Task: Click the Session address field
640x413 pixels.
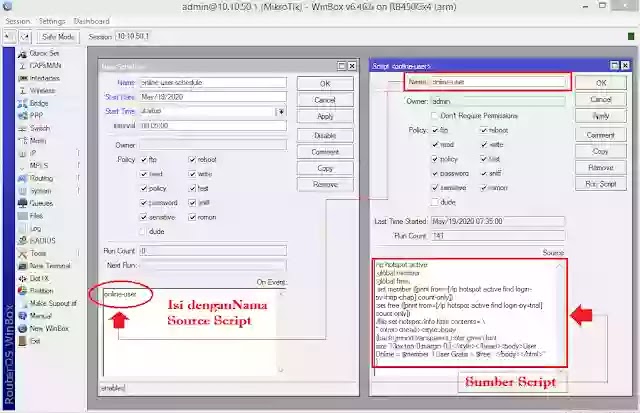Action: click(x=133, y=37)
